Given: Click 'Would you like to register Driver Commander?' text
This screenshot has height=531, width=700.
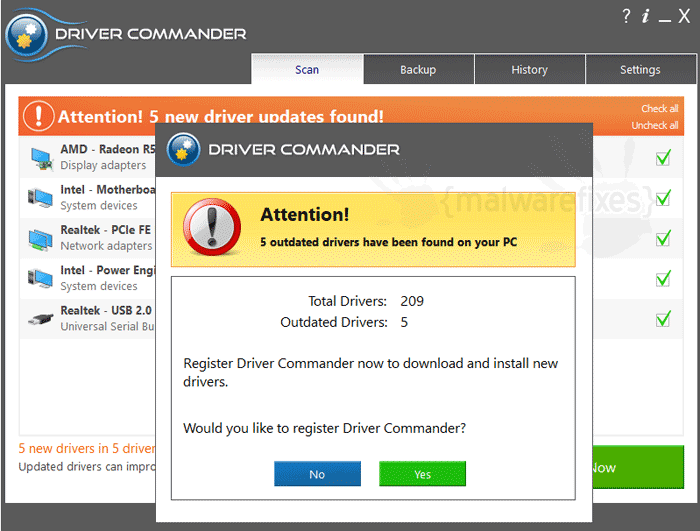Looking at the screenshot, I should click(x=324, y=428).
